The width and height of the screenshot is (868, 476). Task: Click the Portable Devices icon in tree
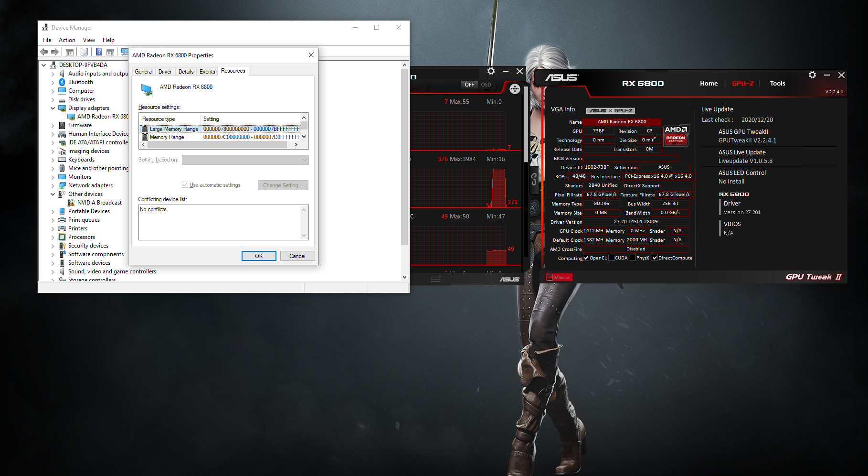62,211
